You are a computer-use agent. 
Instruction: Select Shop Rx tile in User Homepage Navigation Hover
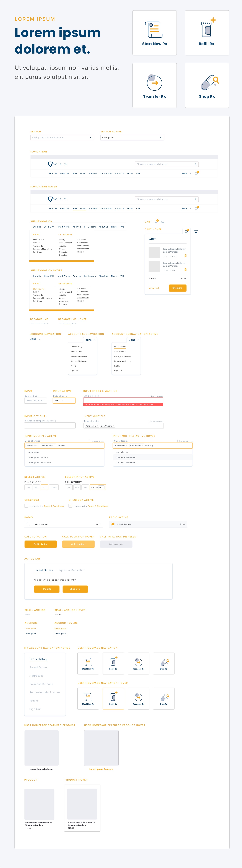(164, 699)
